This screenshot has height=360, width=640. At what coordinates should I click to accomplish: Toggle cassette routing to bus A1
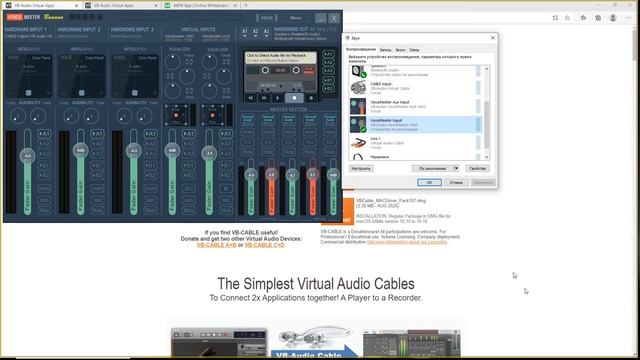[328, 54]
